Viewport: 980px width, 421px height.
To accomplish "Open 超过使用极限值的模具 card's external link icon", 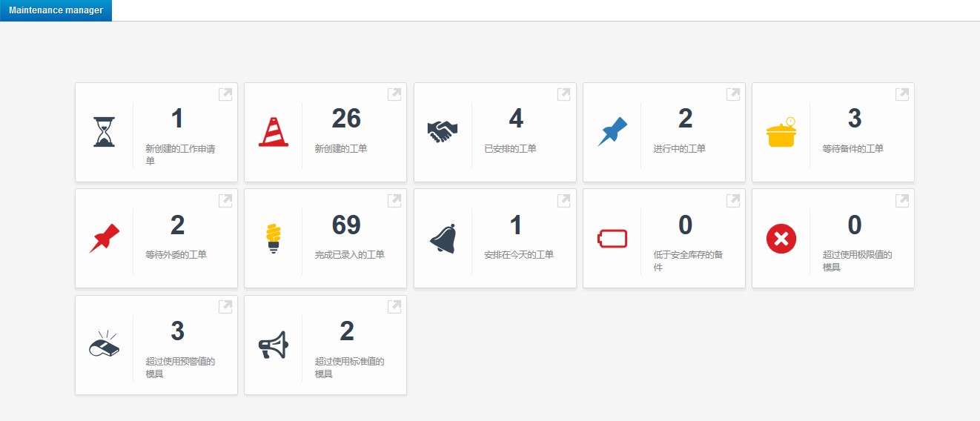I will click(x=902, y=200).
